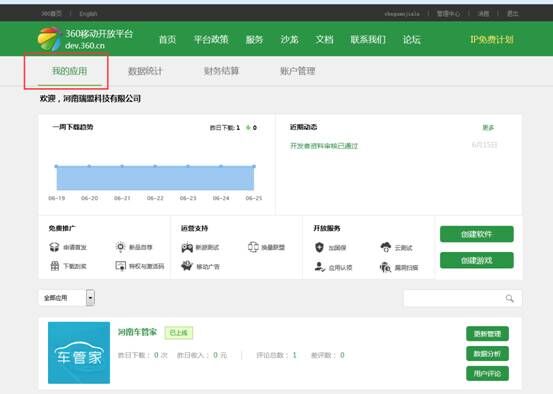Switch to the 数据统计 tab

click(145, 71)
